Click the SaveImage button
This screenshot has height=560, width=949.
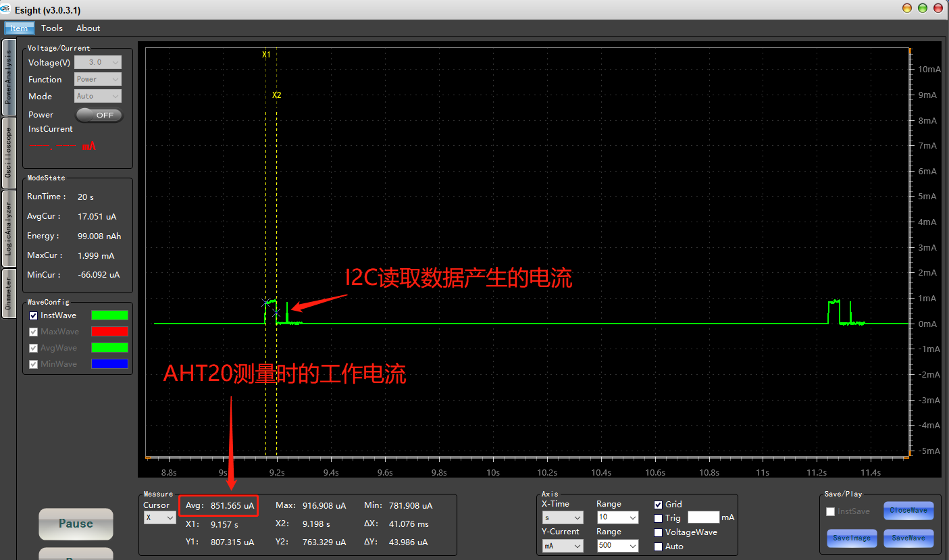click(x=852, y=538)
